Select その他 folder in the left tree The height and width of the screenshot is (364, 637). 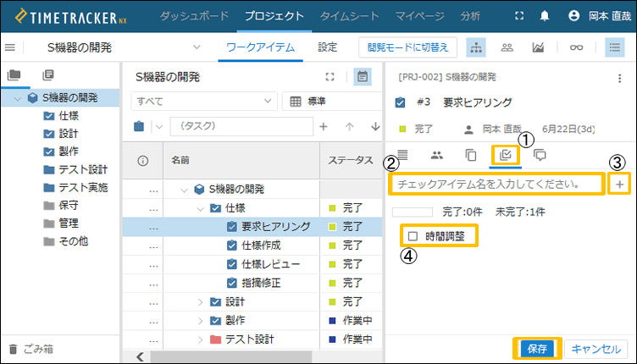tap(65, 241)
